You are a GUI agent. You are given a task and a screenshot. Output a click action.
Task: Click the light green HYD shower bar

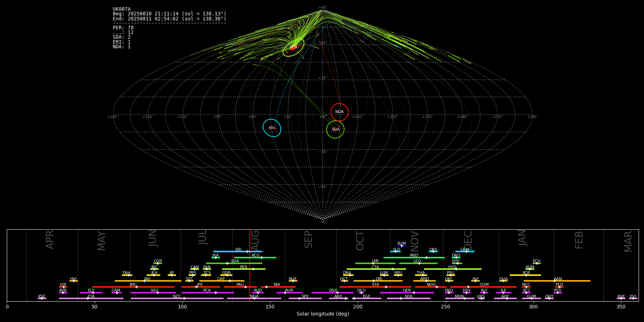453,269
